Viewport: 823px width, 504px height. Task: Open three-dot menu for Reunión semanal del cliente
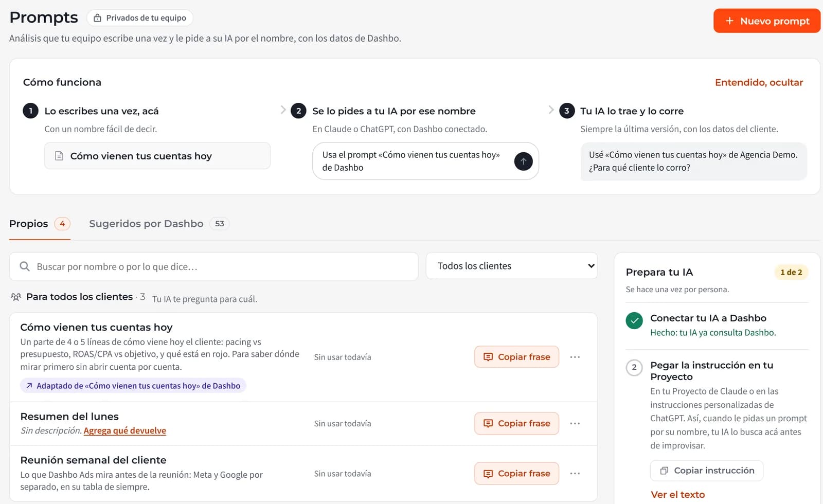575,473
